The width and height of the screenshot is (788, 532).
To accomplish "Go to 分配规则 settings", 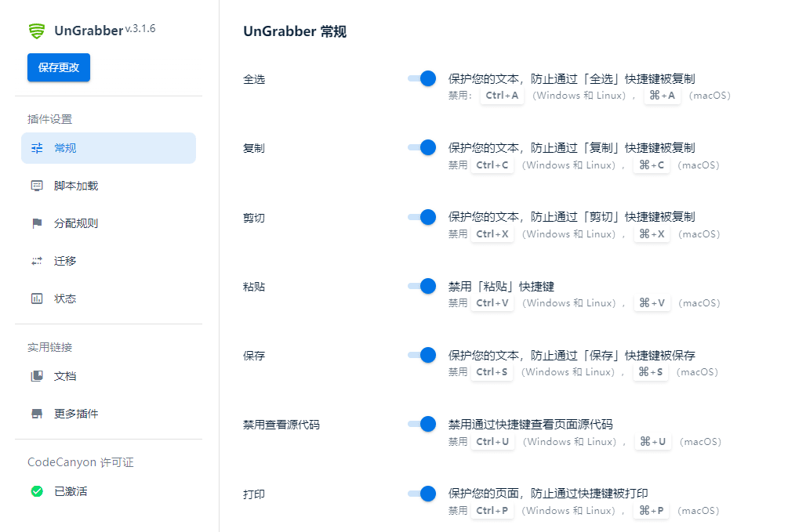I will pyautogui.click(x=108, y=223).
